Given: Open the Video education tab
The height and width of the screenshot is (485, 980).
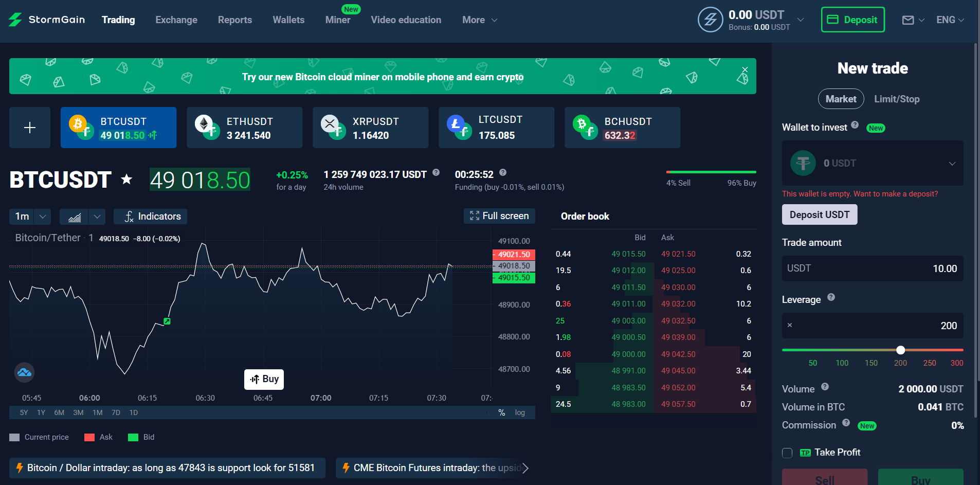Looking at the screenshot, I should (406, 20).
